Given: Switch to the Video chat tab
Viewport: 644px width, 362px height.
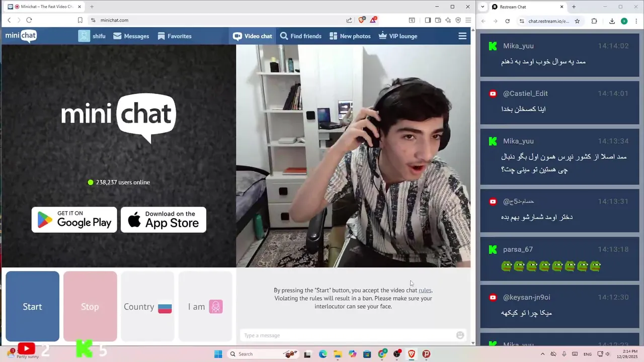Looking at the screenshot, I should pos(253,36).
